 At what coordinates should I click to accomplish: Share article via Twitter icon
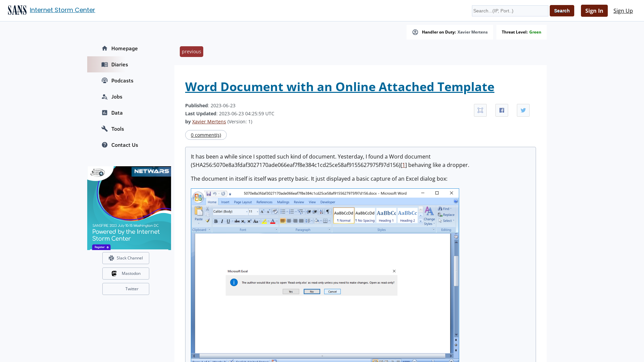(x=523, y=110)
